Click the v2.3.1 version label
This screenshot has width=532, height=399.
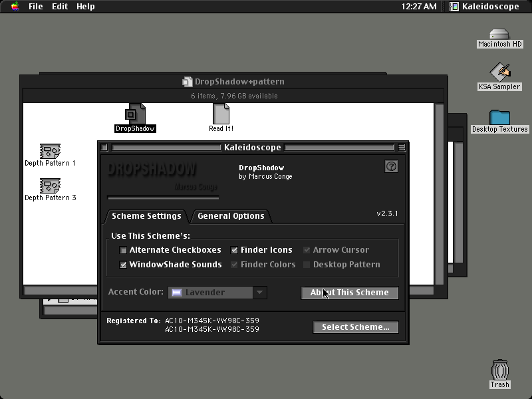[x=387, y=213]
